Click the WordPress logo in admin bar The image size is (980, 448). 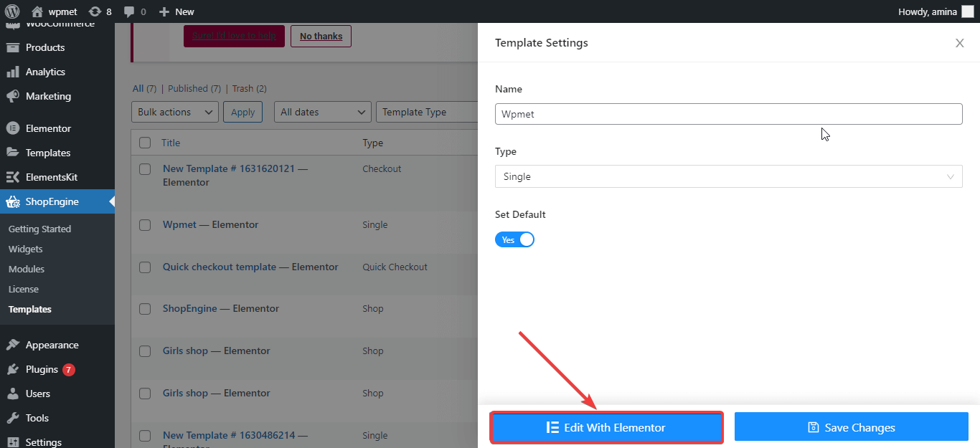(x=11, y=11)
